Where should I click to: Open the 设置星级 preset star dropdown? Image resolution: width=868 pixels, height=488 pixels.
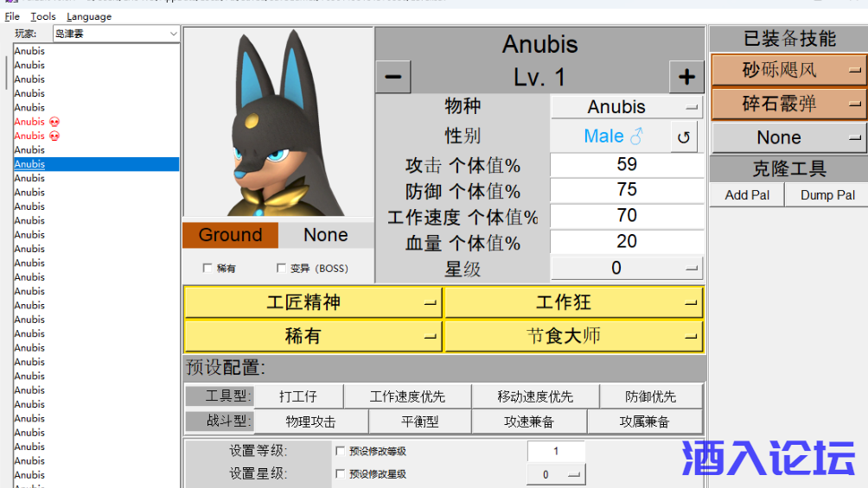pyautogui.click(x=556, y=474)
